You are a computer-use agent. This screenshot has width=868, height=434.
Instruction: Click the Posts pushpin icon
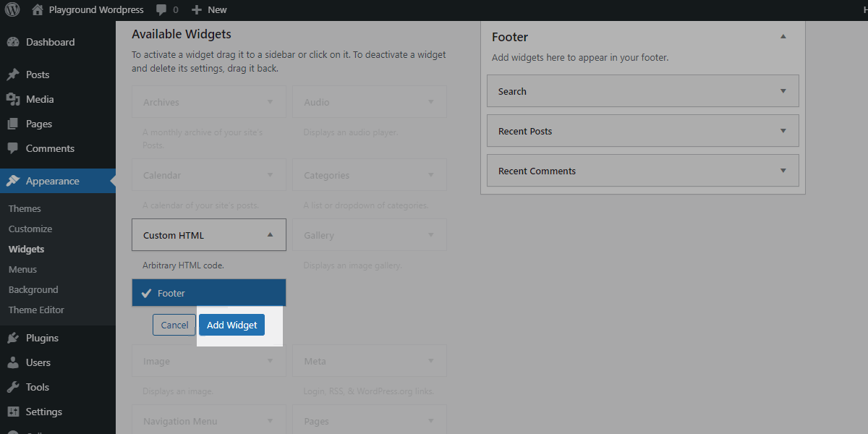point(13,75)
